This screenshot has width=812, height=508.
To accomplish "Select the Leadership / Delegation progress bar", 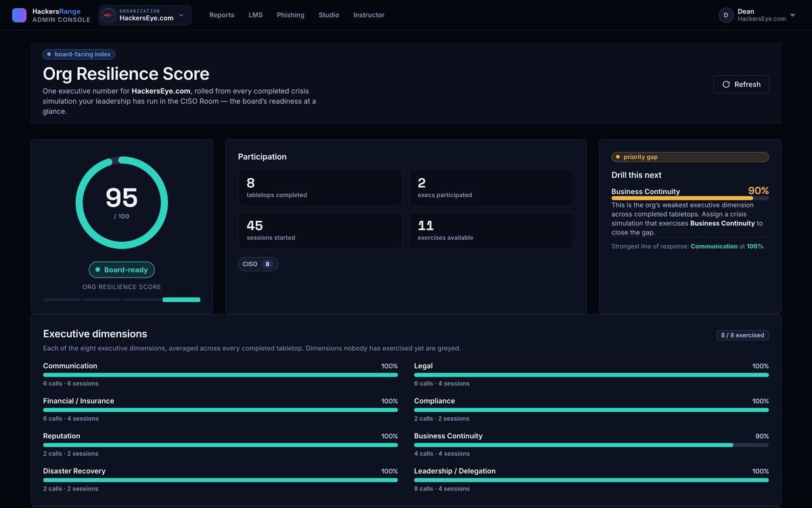I will 591,480.
